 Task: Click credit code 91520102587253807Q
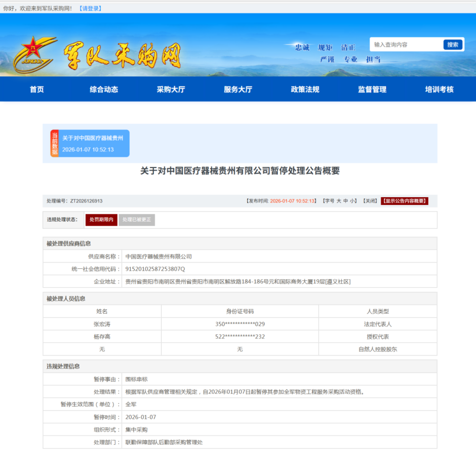155,269
